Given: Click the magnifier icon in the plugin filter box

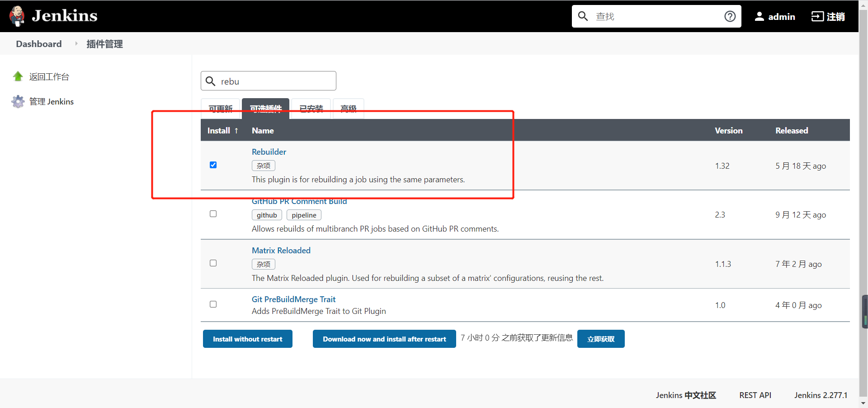Looking at the screenshot, I should point(211,81).
